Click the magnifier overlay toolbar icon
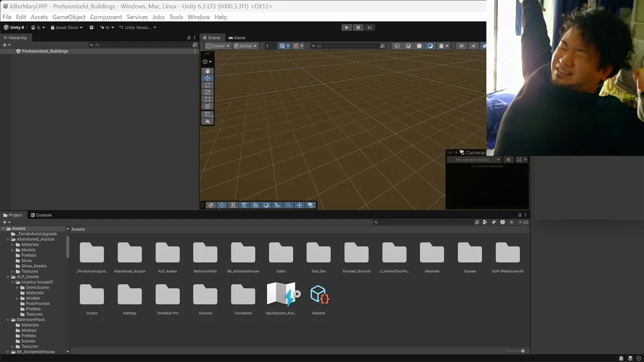644x362 pixels. (288, 205)
